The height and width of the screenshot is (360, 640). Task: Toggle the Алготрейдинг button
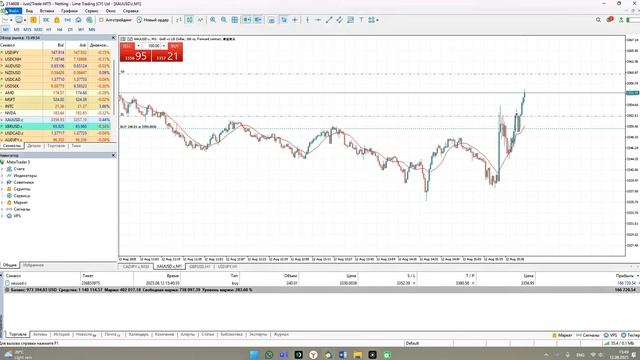116,20
